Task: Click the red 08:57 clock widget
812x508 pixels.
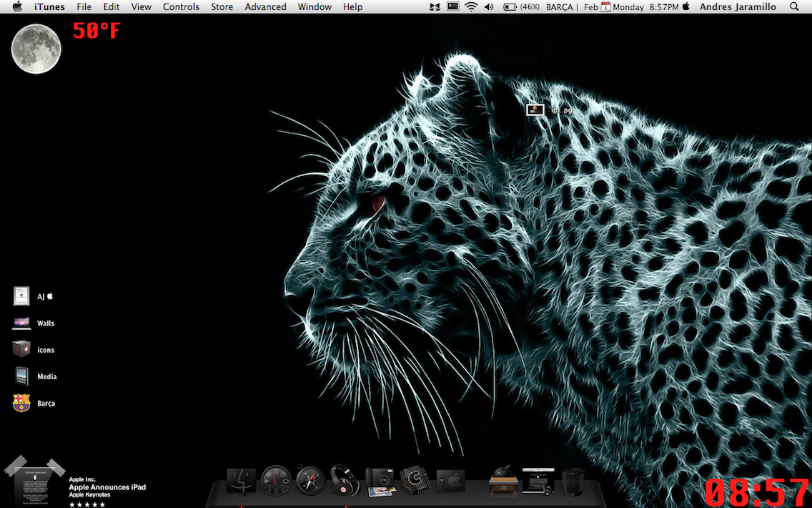Action: [x=756, y=492]
